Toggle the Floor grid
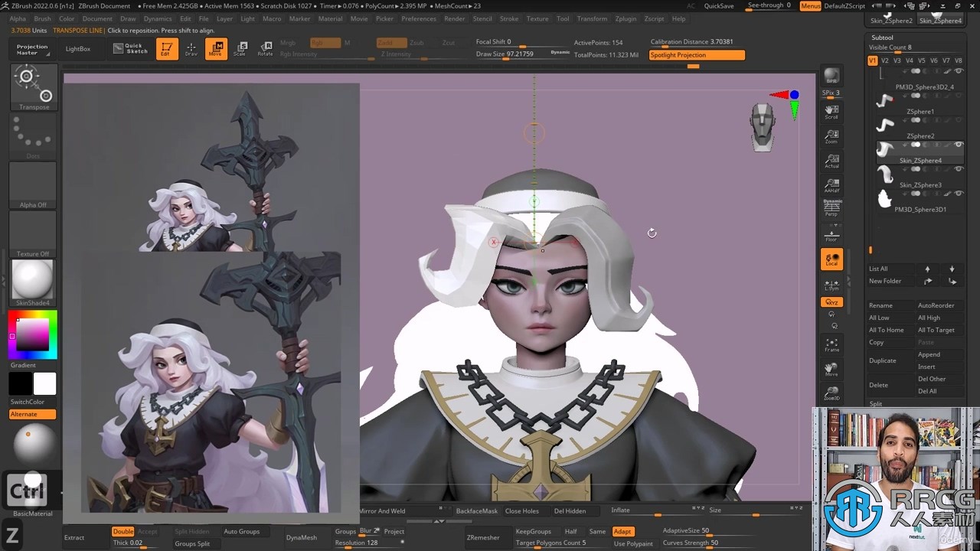The image size is (980, 551). point(831,235)
